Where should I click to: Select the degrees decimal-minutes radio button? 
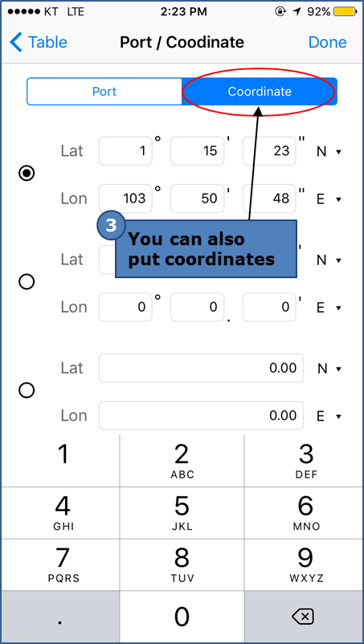[27, 281]
